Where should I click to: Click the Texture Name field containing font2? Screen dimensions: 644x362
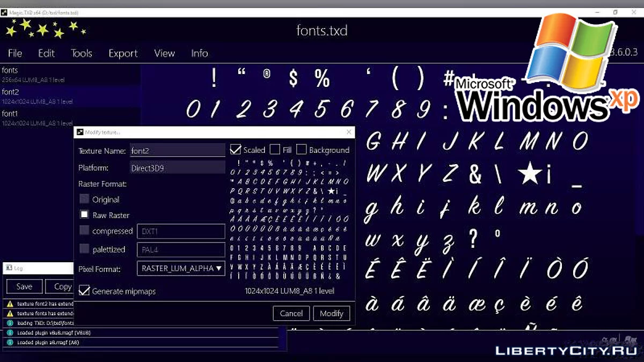point(178,151)
